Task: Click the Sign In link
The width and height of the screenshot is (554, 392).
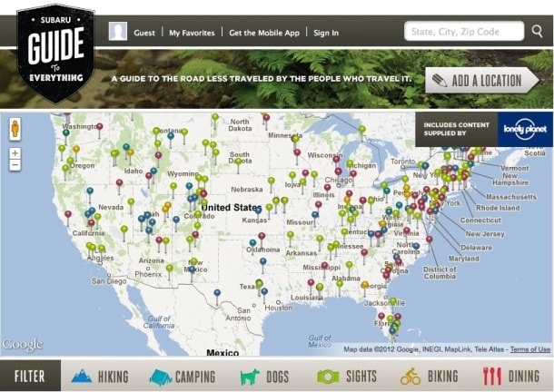Action: (x=326, y=33)
